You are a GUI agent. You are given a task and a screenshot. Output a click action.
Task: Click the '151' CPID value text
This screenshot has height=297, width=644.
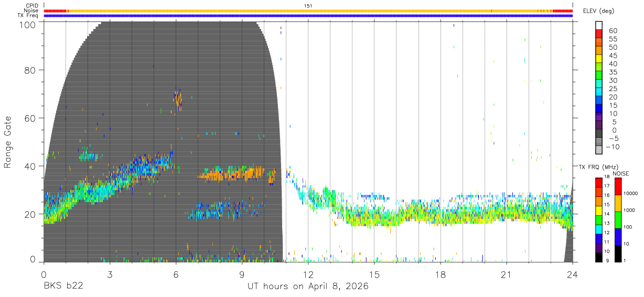point(308,6)
